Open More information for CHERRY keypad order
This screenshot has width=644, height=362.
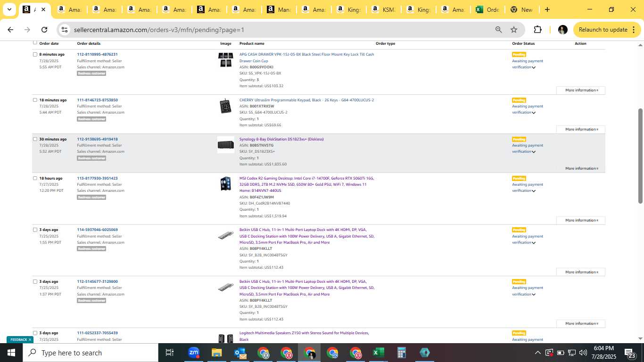point(581,129)
